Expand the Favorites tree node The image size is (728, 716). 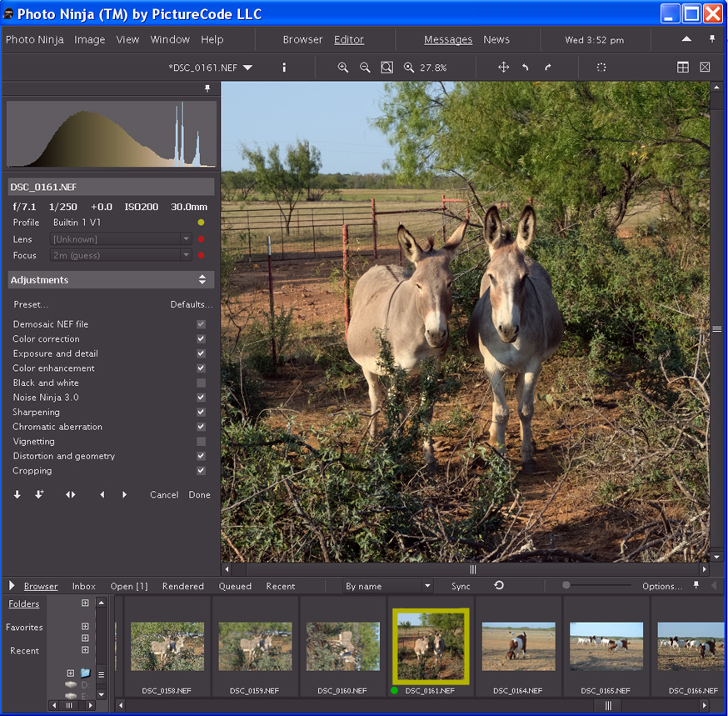[x=85, y=626]
